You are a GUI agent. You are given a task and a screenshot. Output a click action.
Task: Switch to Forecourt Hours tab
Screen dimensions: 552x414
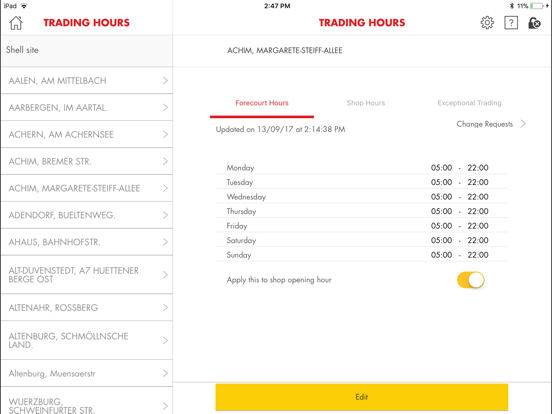(262, 103)
